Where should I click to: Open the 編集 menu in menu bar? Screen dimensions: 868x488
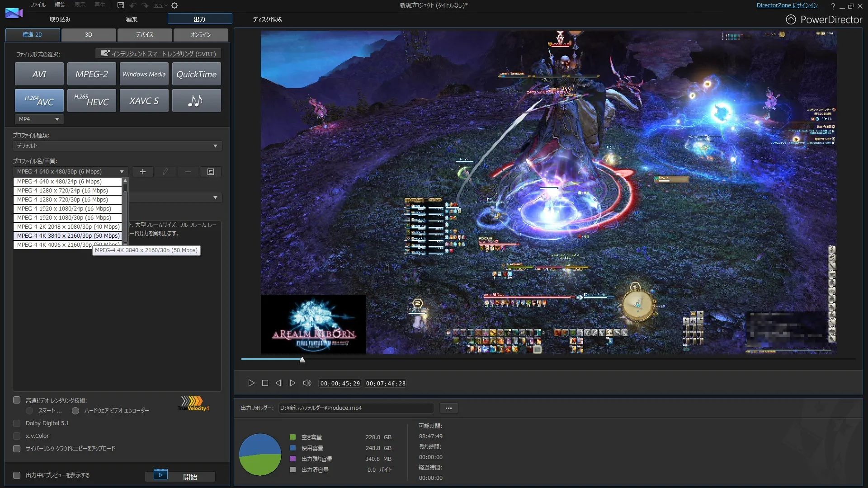(x=60, y=5)
